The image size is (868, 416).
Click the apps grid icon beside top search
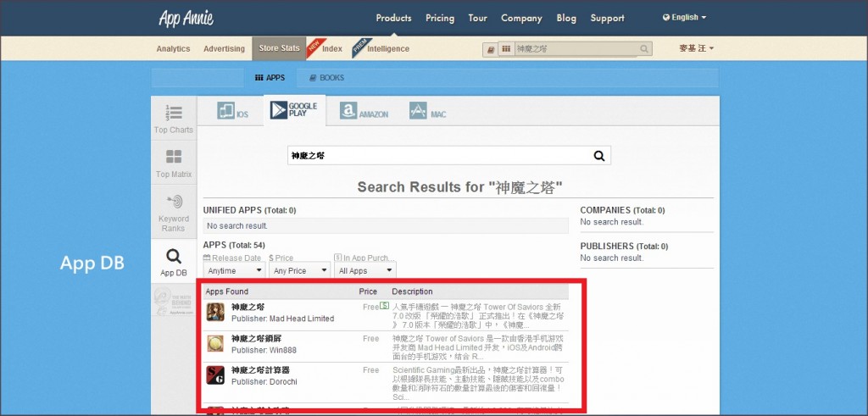(506, 49)
